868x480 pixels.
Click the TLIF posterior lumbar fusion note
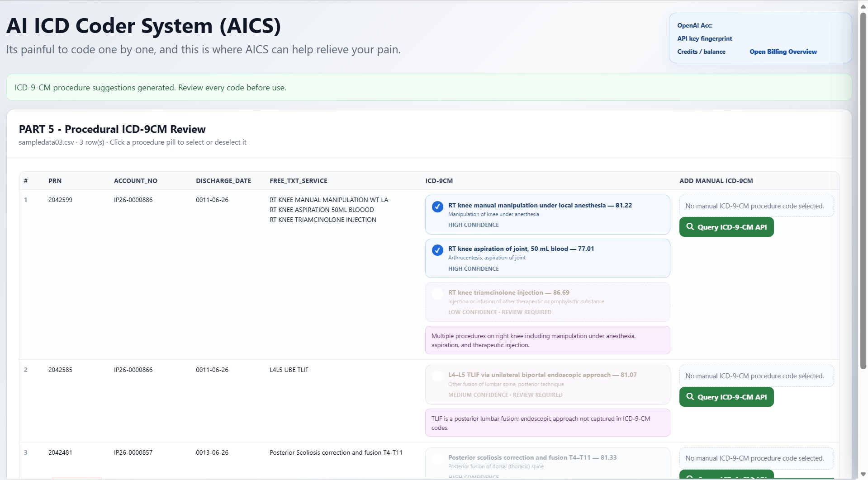coord(547,423)
